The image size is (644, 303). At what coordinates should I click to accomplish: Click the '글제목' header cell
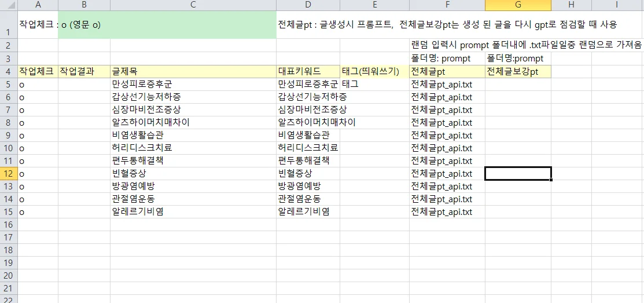click(193, 71)
